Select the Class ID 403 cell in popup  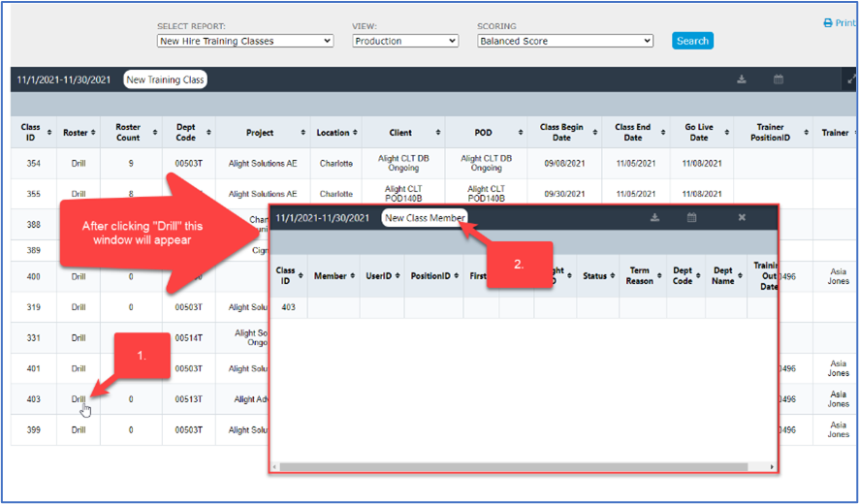[x=286, y=308]
